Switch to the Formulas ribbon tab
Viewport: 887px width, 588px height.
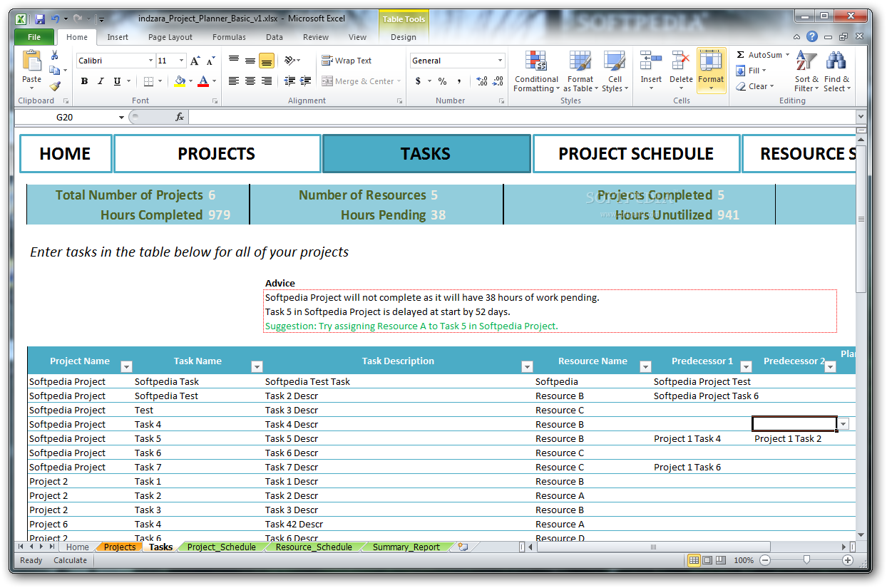(229, 37)
